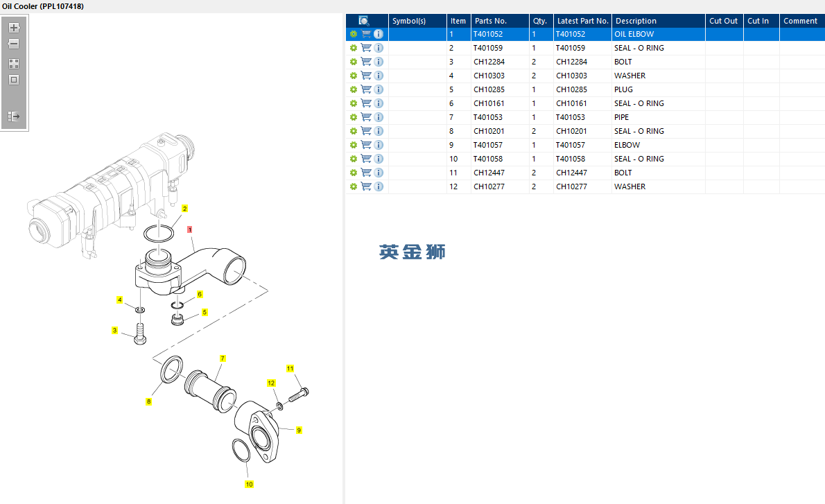The image size is (825, 504).
Task: Click the export diagram arrow tool
Action: click(x=14, y=116)
